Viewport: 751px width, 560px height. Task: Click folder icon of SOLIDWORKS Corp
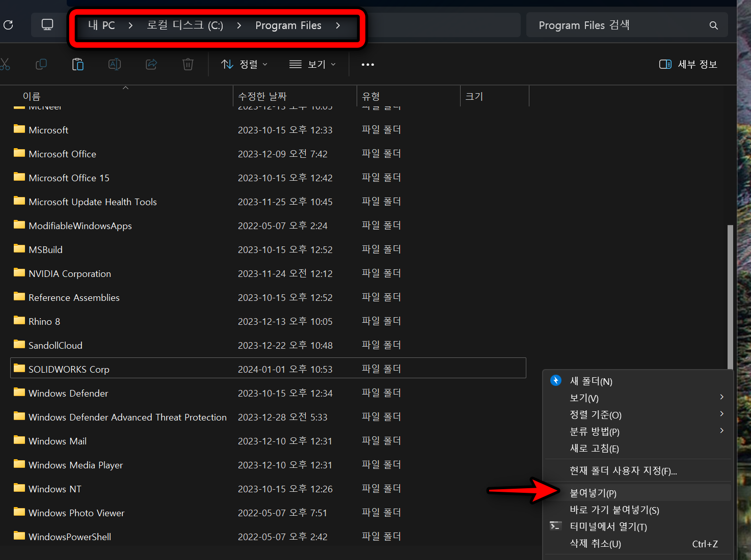tap(19, 368)
